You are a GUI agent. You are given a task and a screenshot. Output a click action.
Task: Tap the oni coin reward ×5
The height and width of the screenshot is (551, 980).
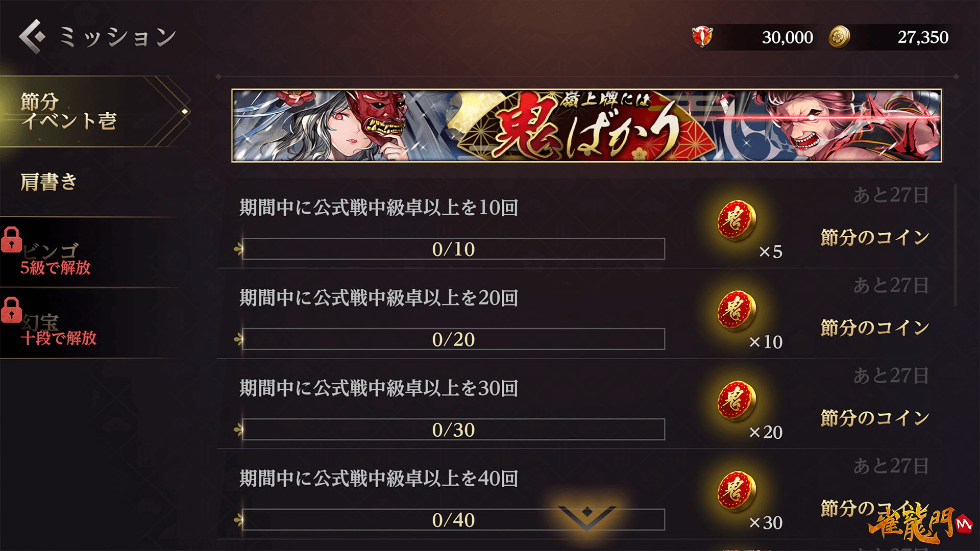[x=736, y=220]
